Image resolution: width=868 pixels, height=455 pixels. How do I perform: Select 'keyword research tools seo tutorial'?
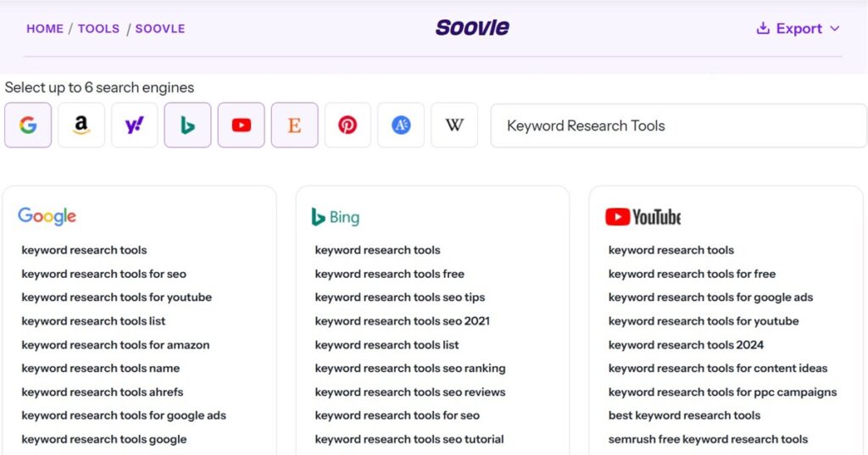409,439
